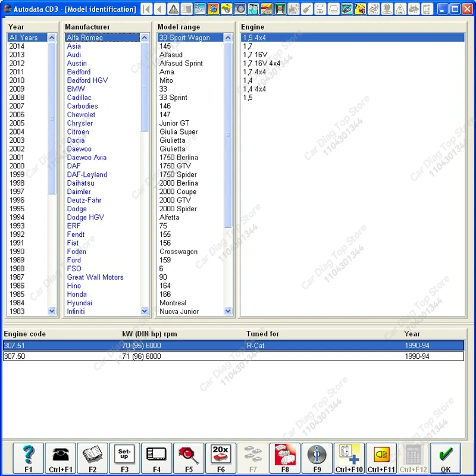
Task: Click the Manufacturer scrollbar down arrow
Action: coord(145,311)
